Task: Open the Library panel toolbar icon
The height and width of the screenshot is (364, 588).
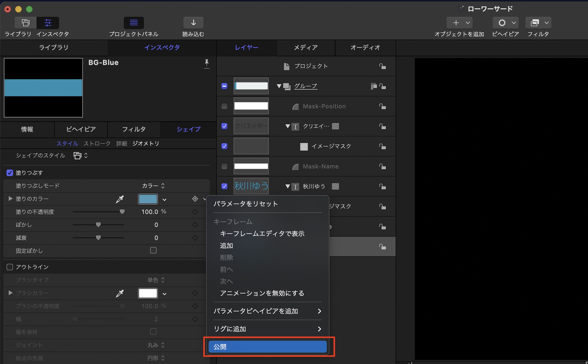Action: coord(26,23)
